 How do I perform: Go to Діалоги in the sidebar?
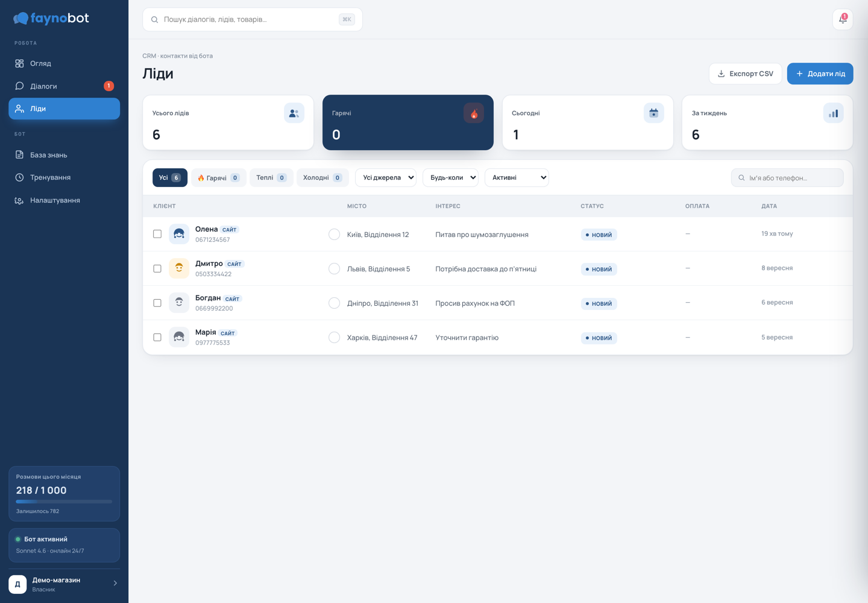pos(64,86)
